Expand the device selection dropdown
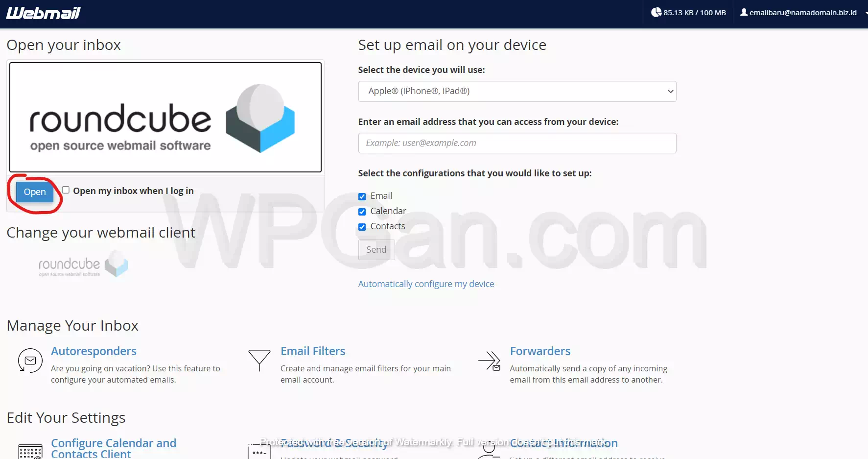This screenshot has width=868, height=459. 517,91
